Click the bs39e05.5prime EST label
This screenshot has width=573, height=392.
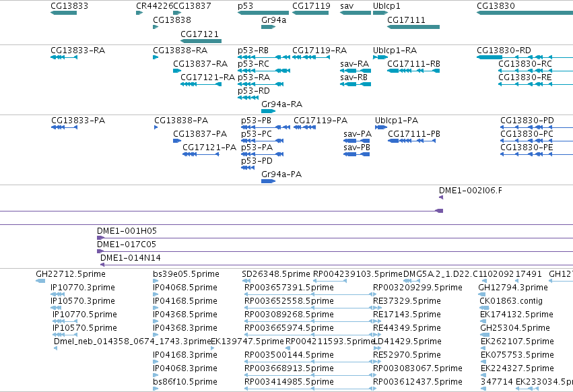point(186,274)
